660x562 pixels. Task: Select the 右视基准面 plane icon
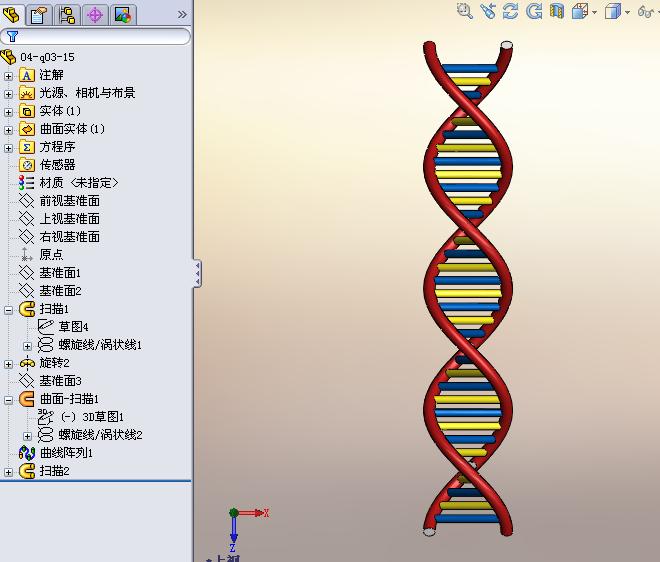27,237
